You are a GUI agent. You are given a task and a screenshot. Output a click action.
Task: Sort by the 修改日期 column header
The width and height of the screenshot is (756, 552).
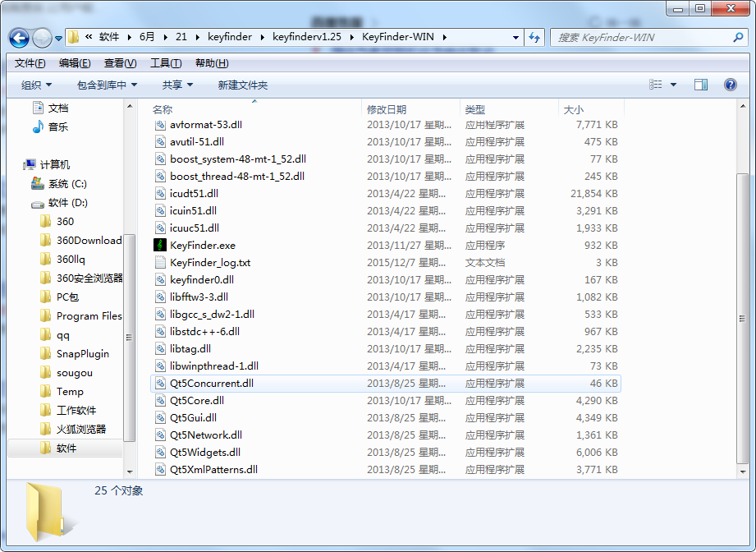click(387, 109)
